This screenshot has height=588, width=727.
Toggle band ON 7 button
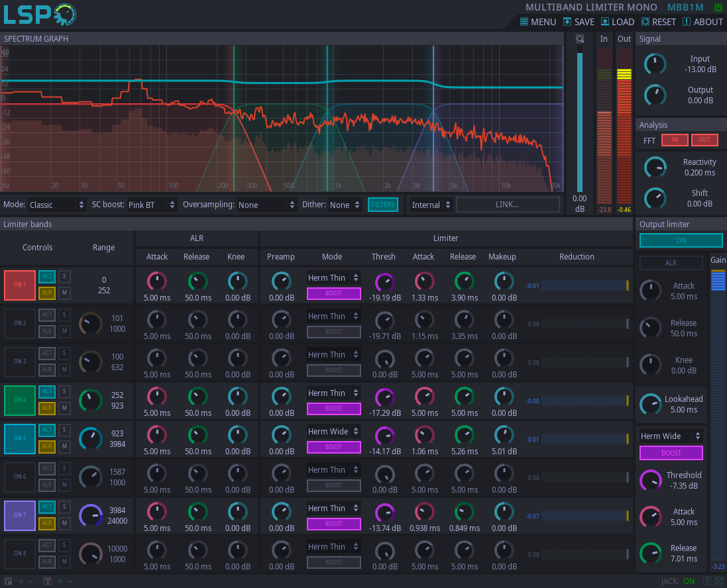tap(20, 516)
